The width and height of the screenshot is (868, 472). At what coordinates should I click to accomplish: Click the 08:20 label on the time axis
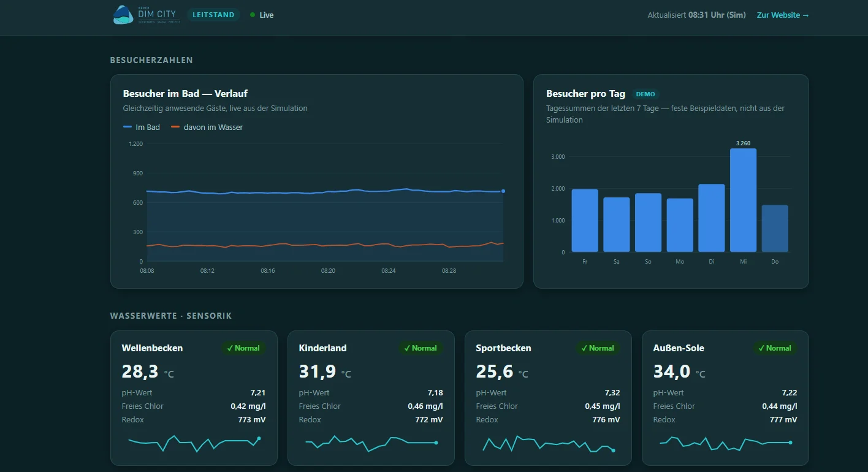(328, 270)
